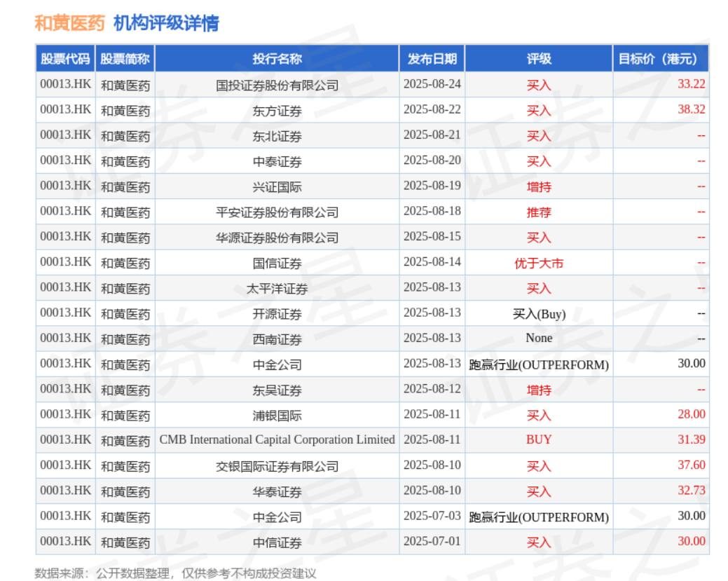Click the date 2025-08-24

coord(432,84)
